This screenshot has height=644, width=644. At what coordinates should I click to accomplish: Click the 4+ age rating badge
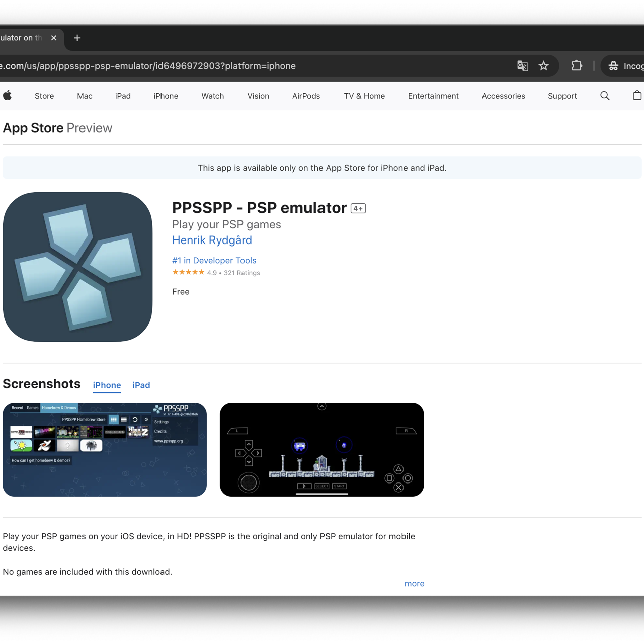pos(358,208)
